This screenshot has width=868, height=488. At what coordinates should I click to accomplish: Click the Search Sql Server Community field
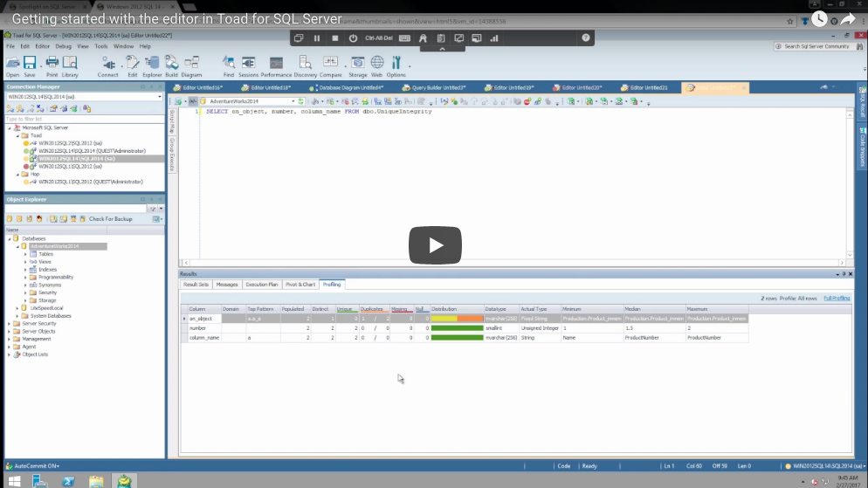816,46
